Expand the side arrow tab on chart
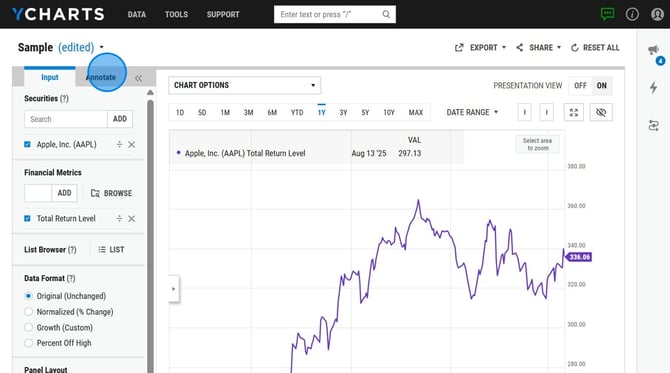The image size is (670, 373). pos(173,289)
